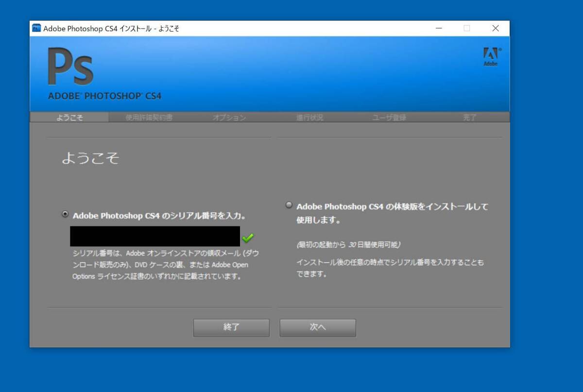Screen dimensions: 583x392
Task: Select the trial version install radio button
Action: click(289, 205)
